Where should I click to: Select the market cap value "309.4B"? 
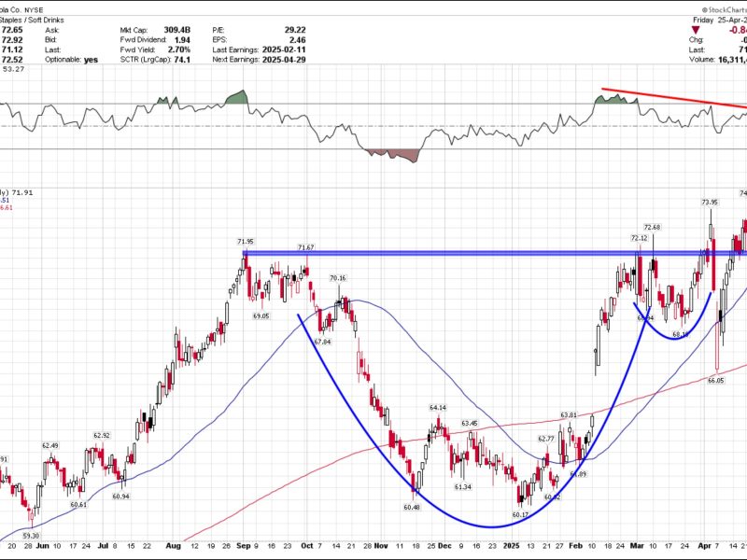pyautogui.click(x=176, y=30)
